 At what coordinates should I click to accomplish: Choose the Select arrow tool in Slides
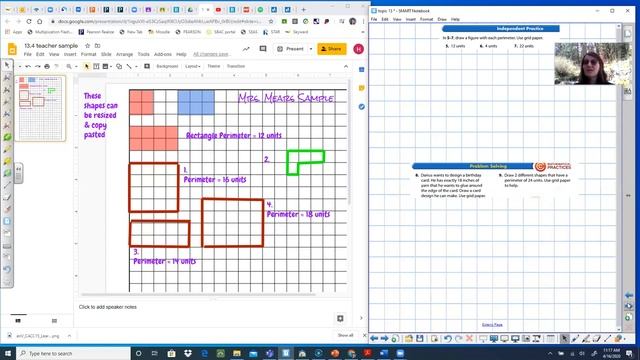pos(87,66)
